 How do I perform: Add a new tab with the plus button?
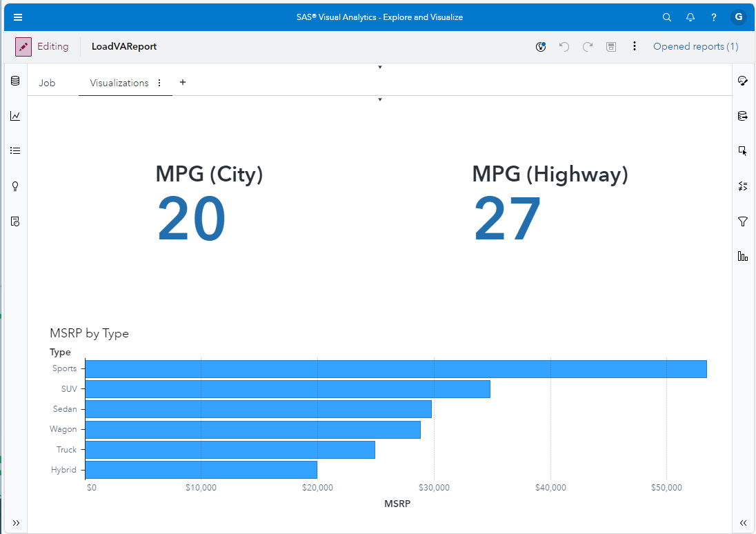182,82
